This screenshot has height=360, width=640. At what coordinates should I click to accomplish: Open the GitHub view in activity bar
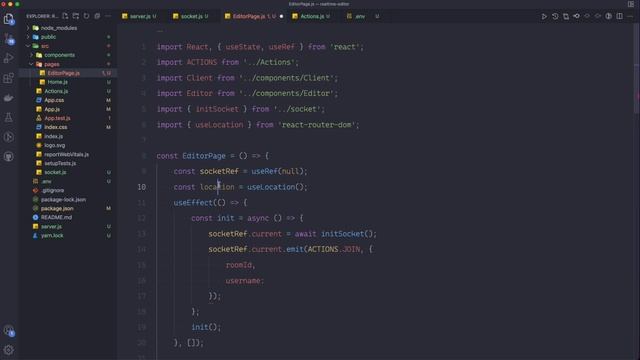tap(9, 157)
